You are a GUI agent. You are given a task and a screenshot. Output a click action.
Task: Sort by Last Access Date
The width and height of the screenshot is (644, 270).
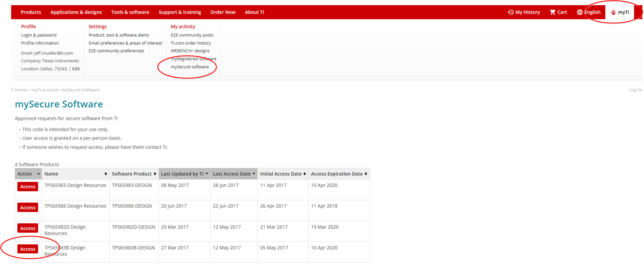tap(234, 174)
